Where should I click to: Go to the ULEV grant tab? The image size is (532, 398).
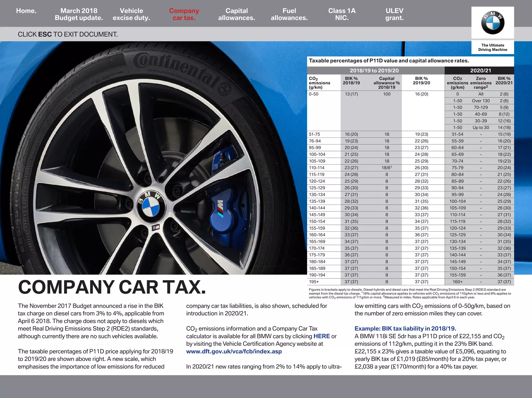pyautogui.click(x=394, y=14)
